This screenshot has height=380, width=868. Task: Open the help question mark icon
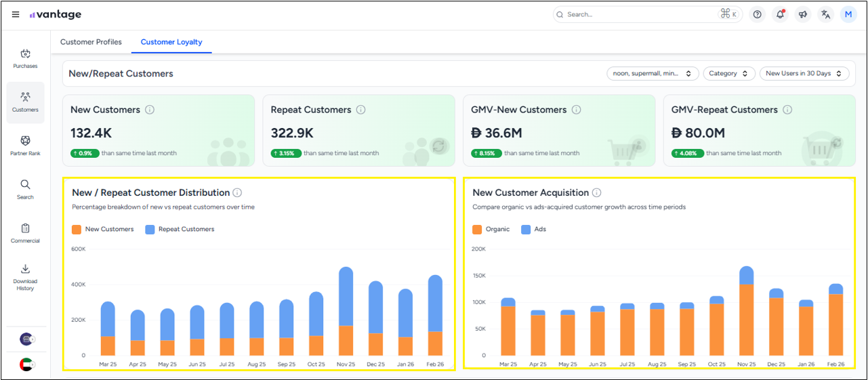click(758, 14)
